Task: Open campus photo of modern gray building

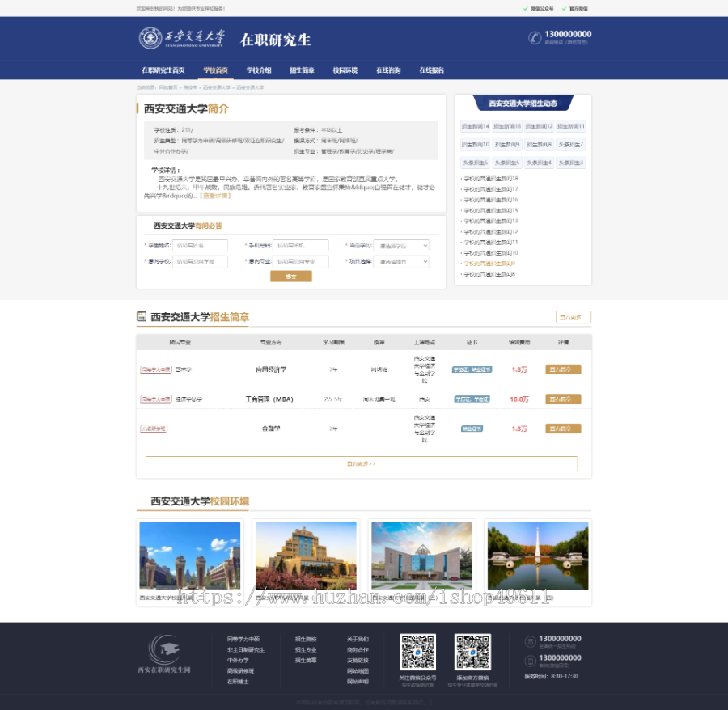Action: coord(422,556)
